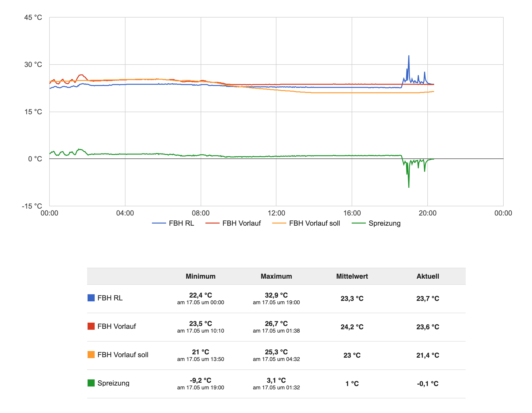Image resolution: width=532 pixels, height=413 pixels.
Task: Click the orange FBH Vorlauf soll swatch
Action: tap(91, 355)
